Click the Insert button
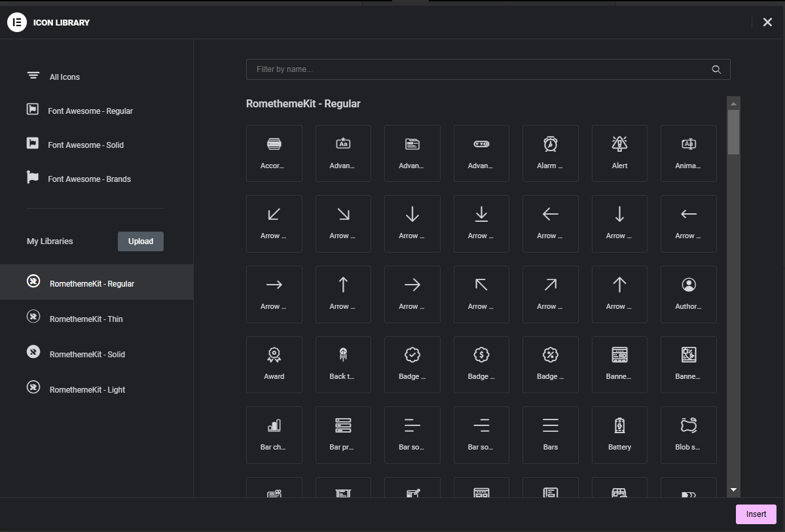Screen dimensions: 785x532 [756, 514]
